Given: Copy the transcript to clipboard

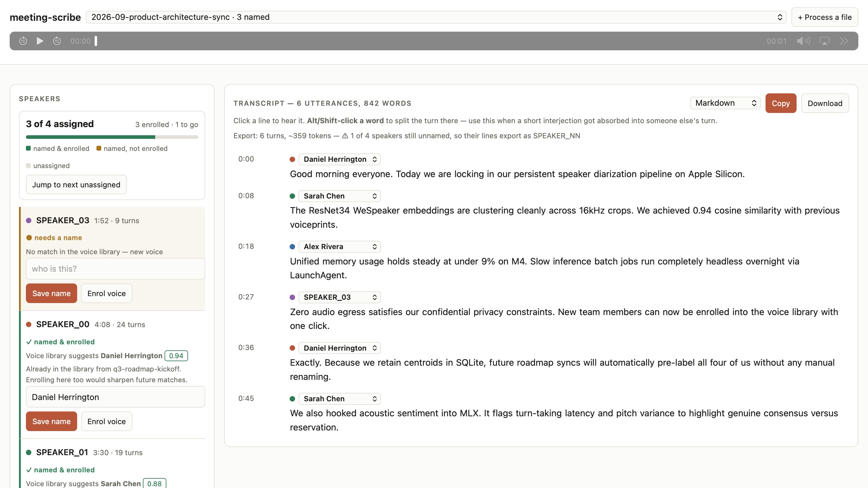Looking at the screenshot, I should pos(781,103).
